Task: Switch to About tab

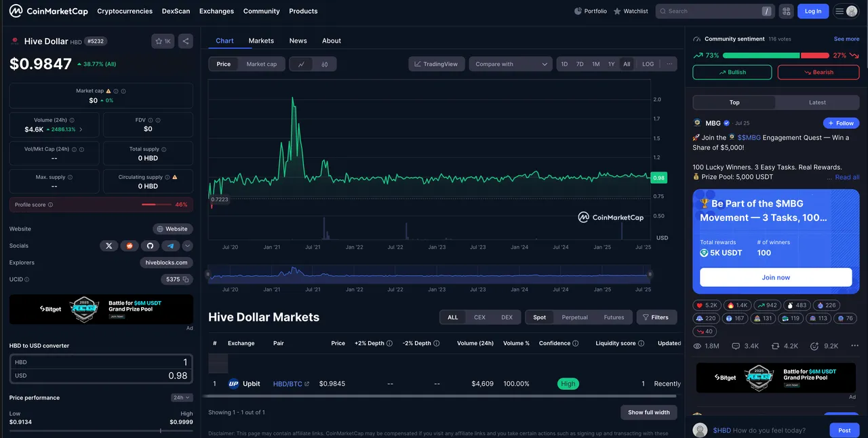Action: (332, 41)
